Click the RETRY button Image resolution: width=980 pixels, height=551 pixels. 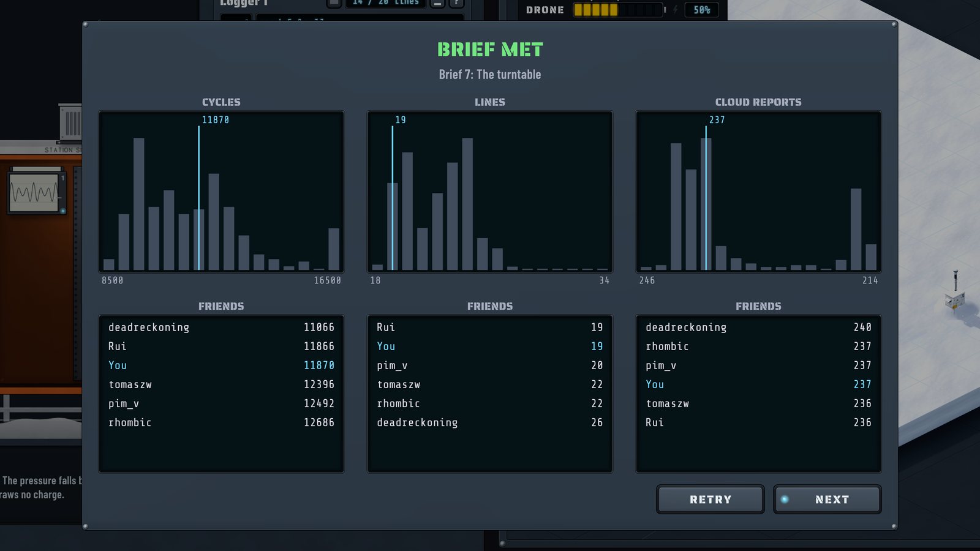click(x=710, y=500)
